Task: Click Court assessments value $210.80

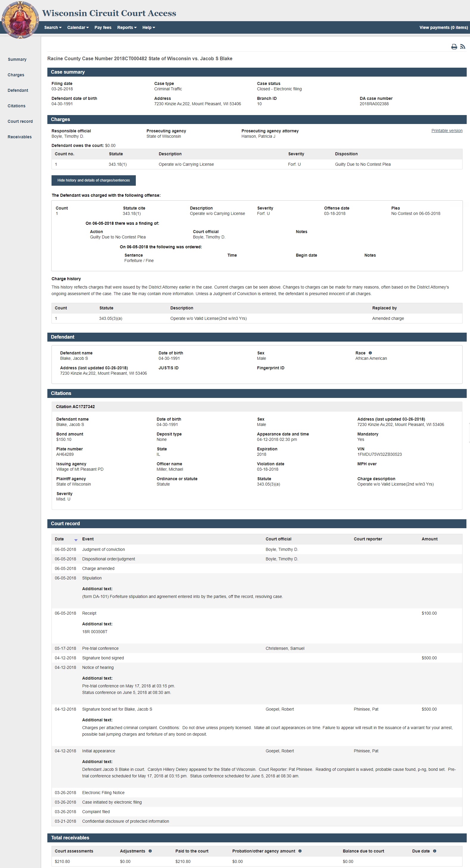Action: pos(62,861)
